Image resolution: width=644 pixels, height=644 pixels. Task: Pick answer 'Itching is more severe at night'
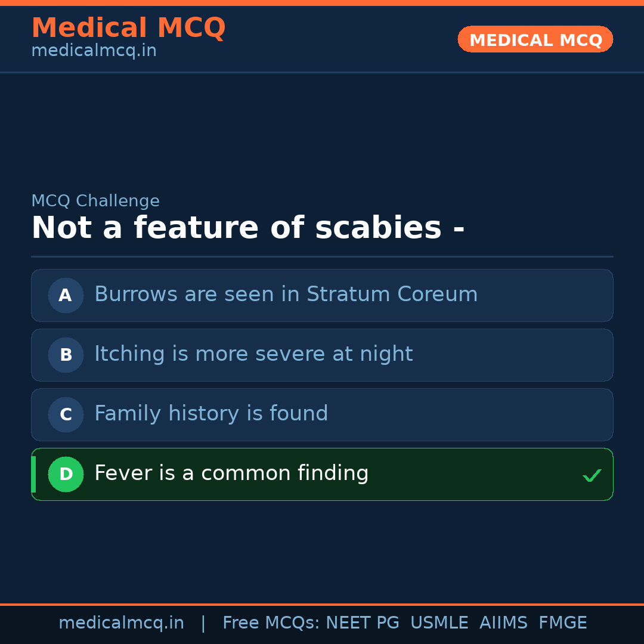pos(253,354)
